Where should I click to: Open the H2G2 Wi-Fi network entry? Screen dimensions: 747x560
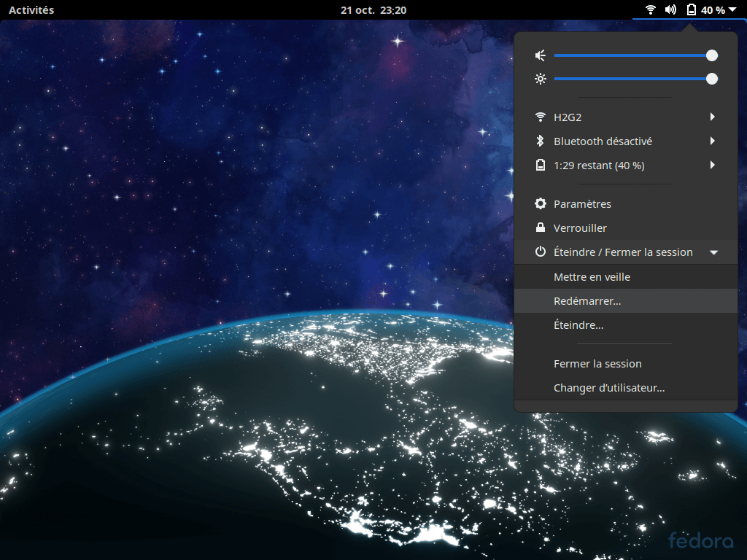[626, 117]
